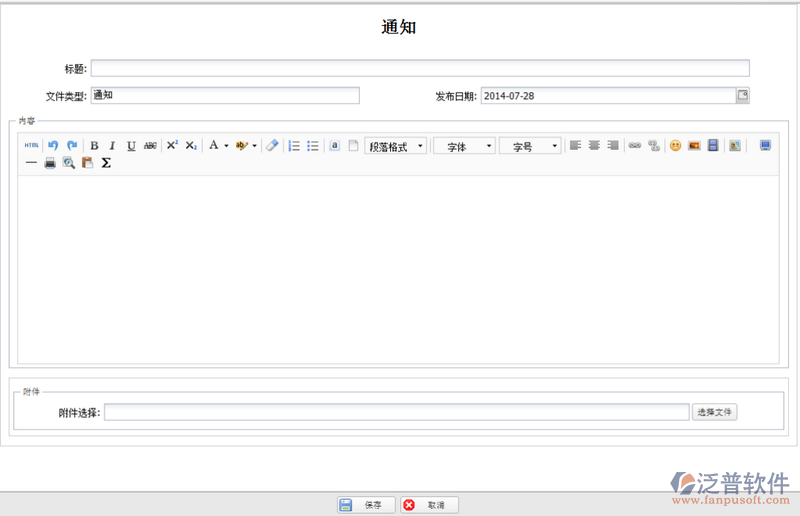Viewport: 800px width, 516px height.
Task: Align text to the left
Action: pyautogui.click(x=576, y=145)
